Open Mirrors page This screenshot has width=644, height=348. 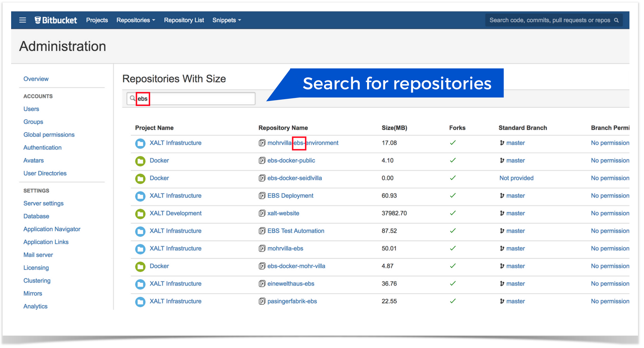33,293
